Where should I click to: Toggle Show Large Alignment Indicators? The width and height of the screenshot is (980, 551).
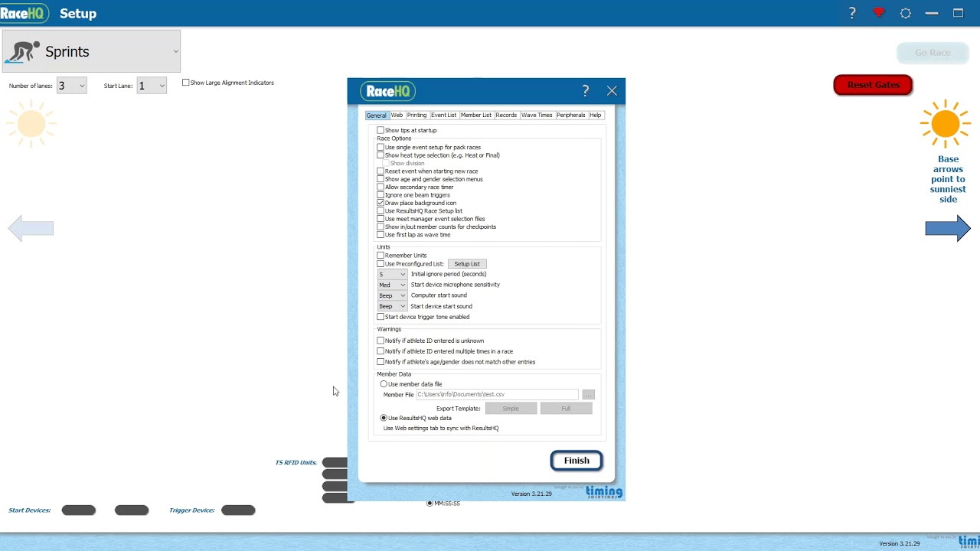tap(186, 83)
